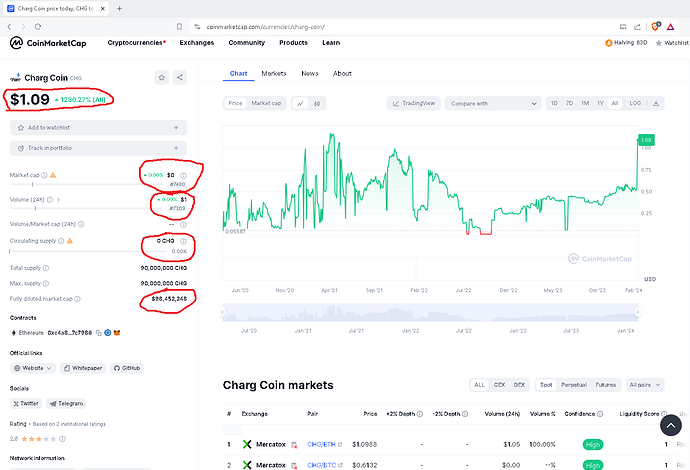
Task: Download chart data with download icon
Action: tap(656, 103)
